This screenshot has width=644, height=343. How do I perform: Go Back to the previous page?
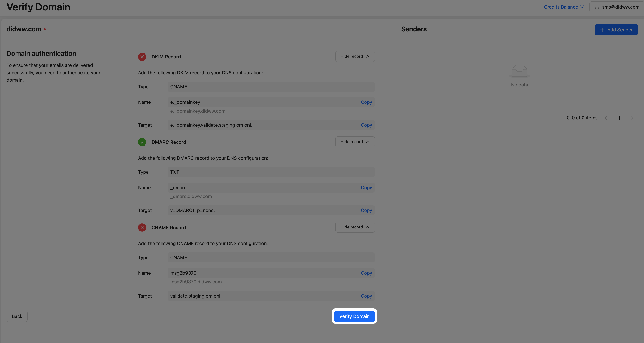click(x=17, y=316)
